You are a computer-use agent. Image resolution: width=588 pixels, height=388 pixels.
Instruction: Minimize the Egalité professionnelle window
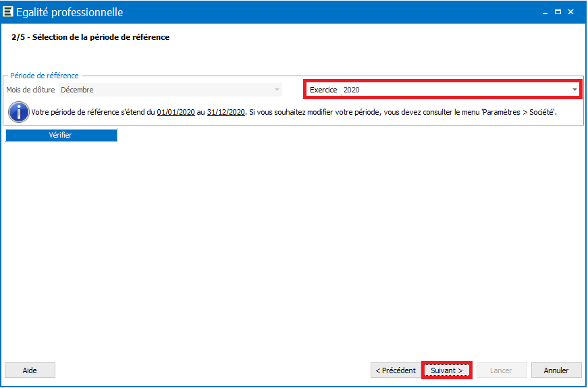[545, 12]
